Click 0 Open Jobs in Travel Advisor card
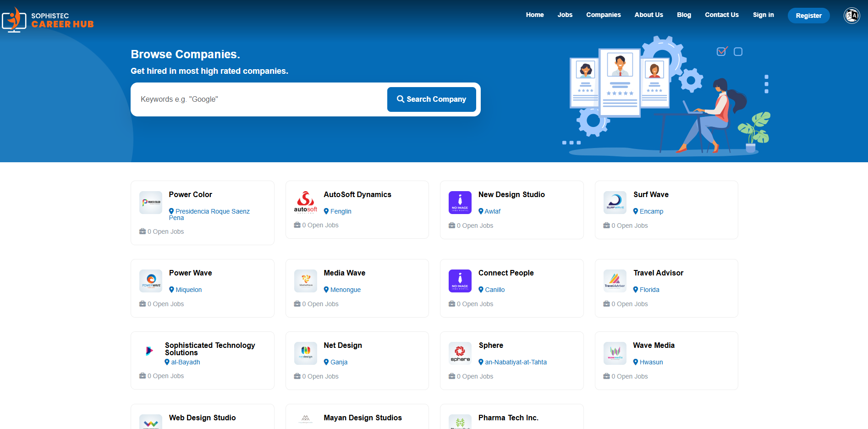 [630, 304]
